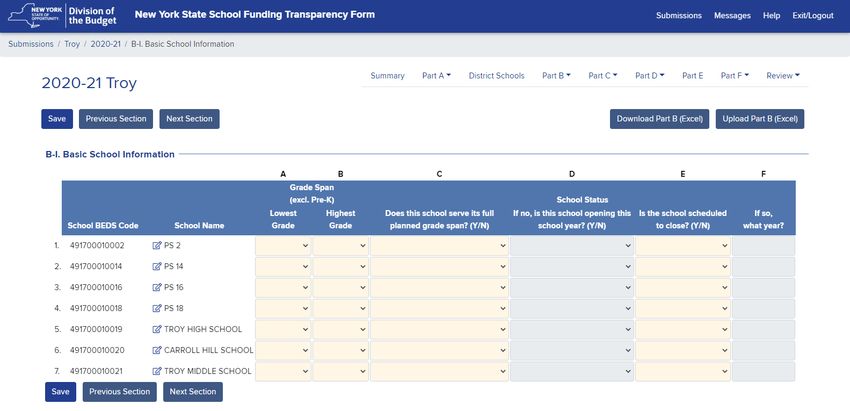The image size is (850, 411).
Task: Click Submissions in the breadcrumb
Action: (30, 44)
